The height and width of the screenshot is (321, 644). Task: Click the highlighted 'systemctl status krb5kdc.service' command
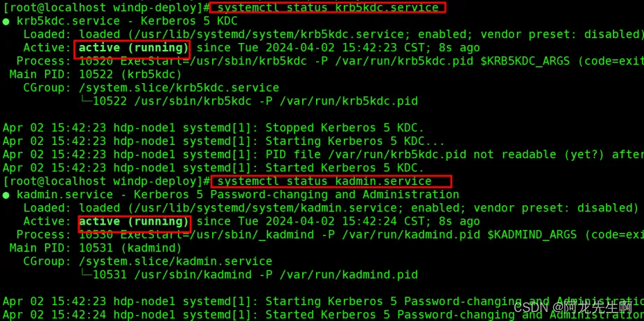point(328,7)
